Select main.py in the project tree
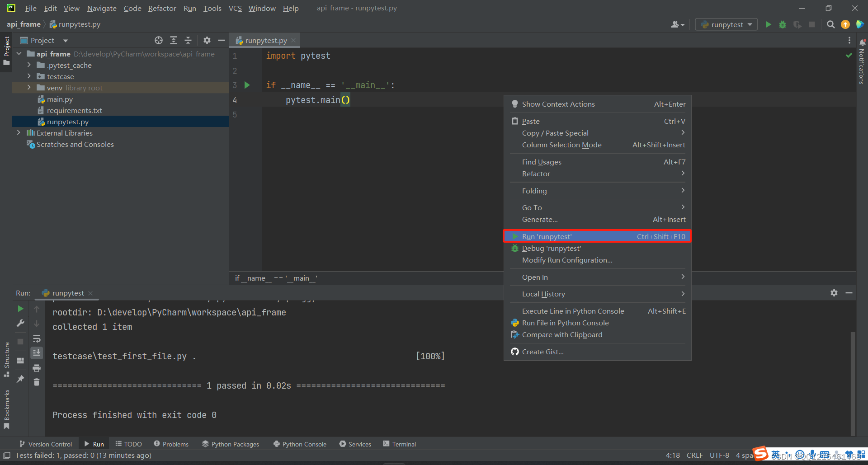 [x=60, y=99]
